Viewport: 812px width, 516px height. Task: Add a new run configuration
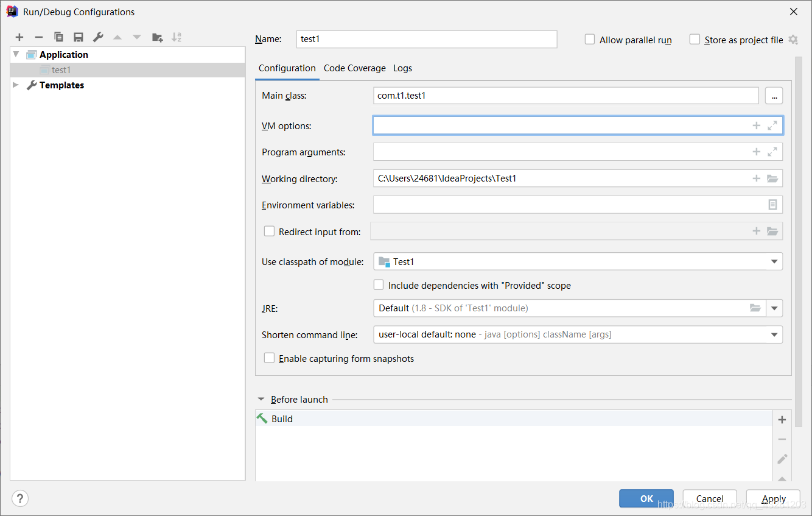[x=19, y=37]
